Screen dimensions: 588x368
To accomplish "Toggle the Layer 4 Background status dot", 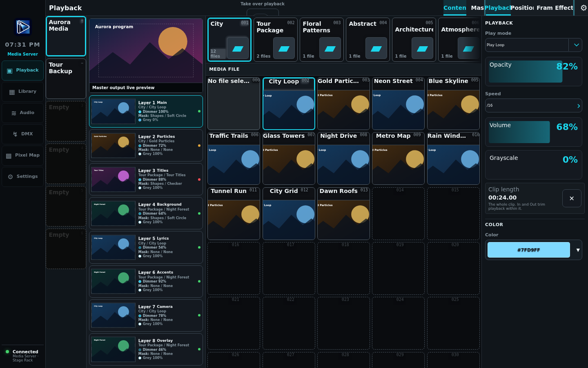I will point(199,213).
